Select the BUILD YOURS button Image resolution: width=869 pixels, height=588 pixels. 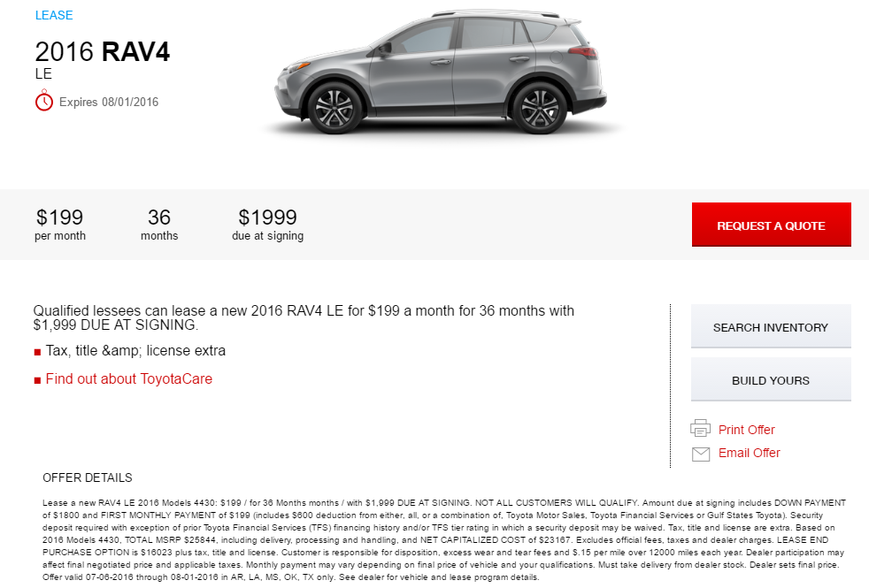(771, 380)
